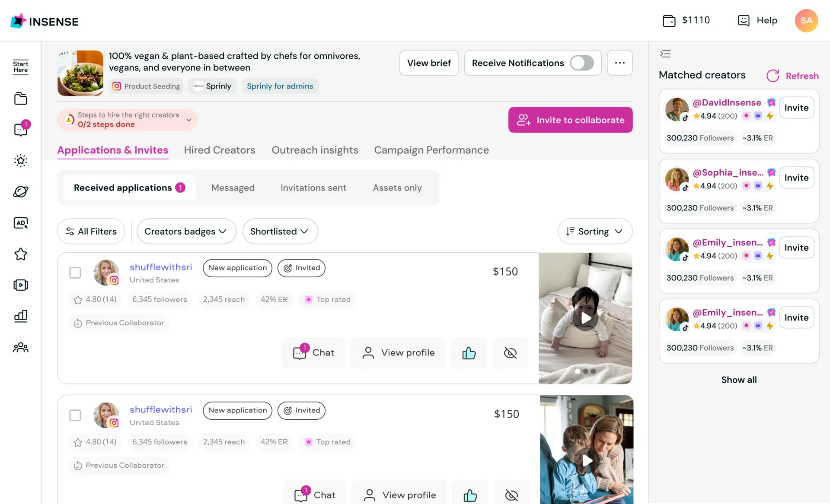Open the Shortlisted filter dropdown
830x504 pixels.
point(280,231)
